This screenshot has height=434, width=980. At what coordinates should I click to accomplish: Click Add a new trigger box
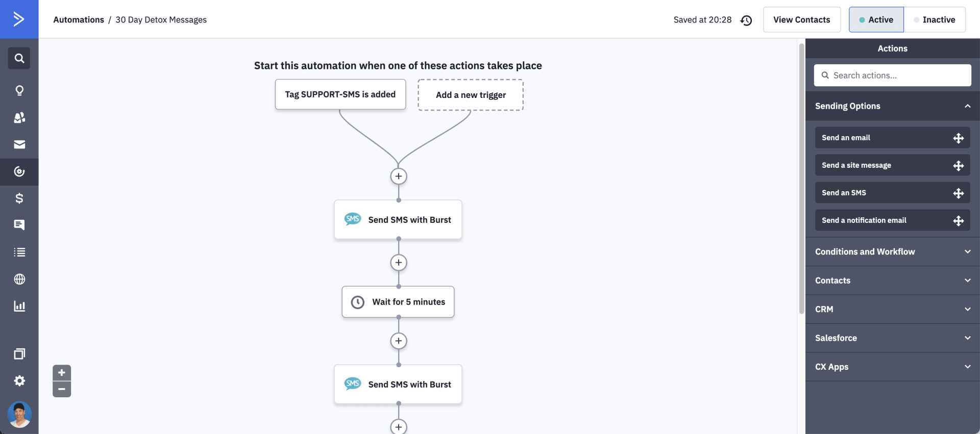point(471,95)
